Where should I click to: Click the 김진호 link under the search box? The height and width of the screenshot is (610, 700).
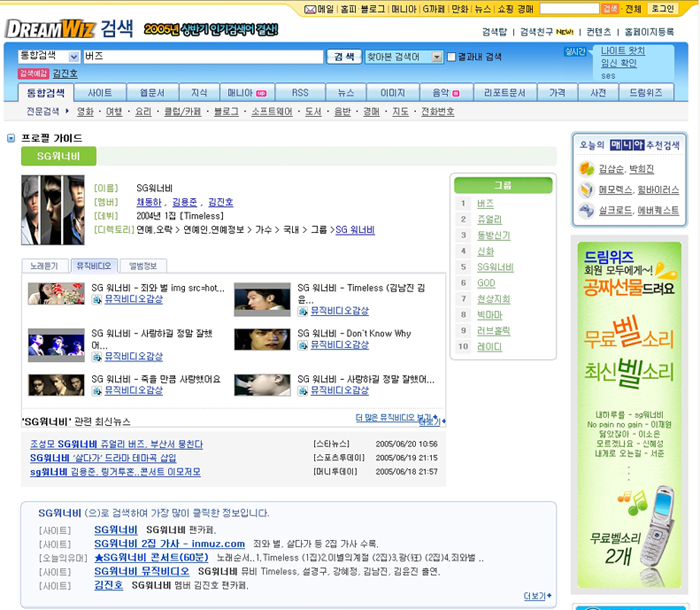(65, 73)
